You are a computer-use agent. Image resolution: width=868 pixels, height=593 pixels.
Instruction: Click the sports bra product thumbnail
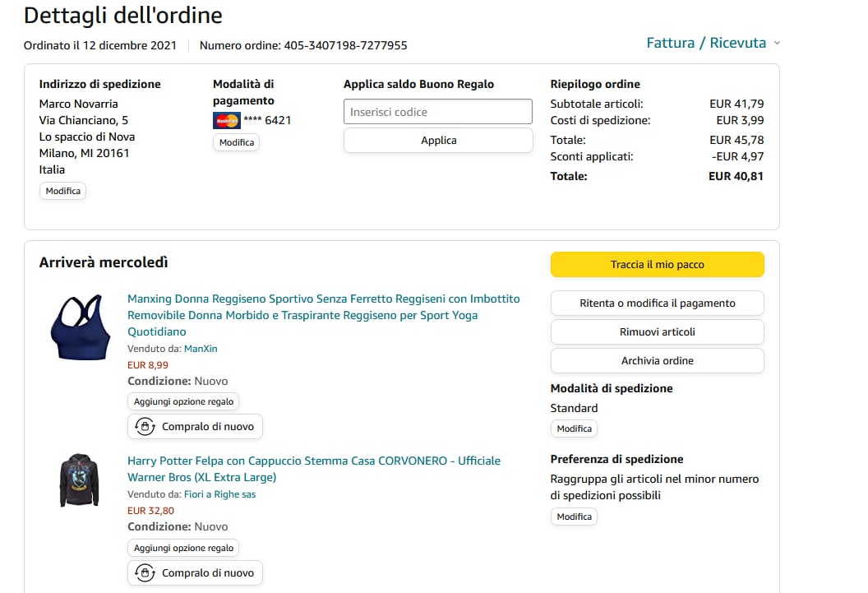tap(80, 327)
